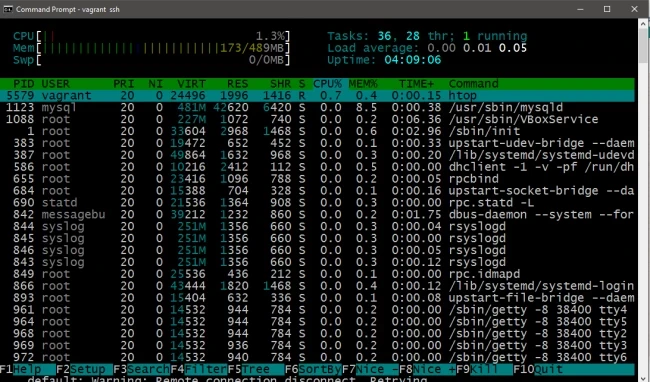
Task: Click the Uptime 04:09:06 value
Action: [x=412, y=60]
